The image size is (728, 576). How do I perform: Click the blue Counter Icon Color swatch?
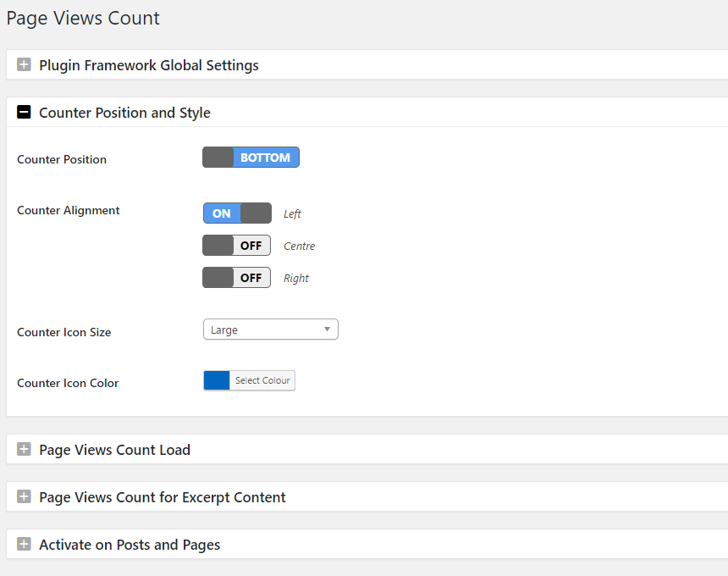217,381
